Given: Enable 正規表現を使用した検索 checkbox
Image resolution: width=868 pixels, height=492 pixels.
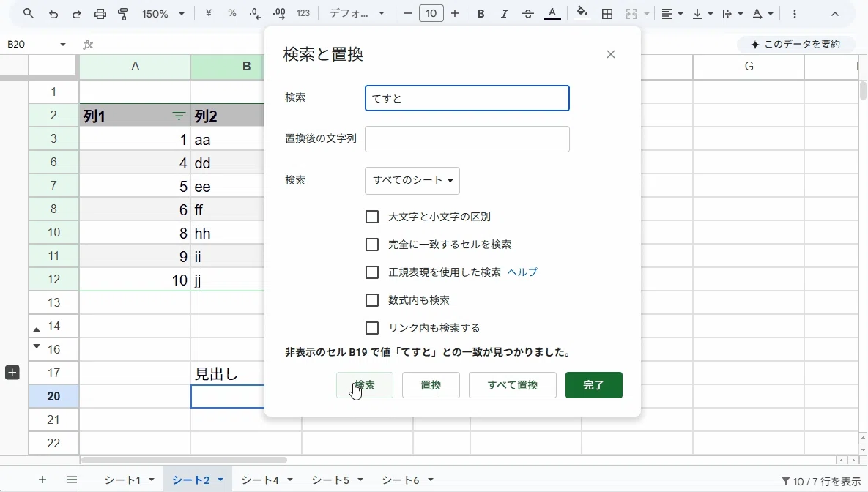Looking at the screenshot, I should [372, 272].
